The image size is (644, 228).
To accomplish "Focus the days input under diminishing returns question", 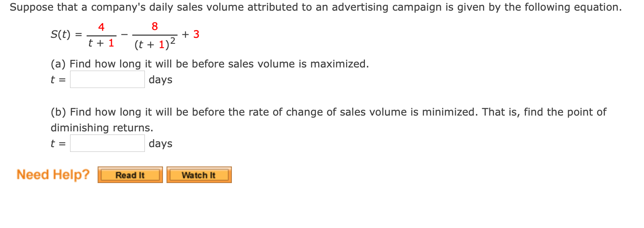I will click(107, 143).
